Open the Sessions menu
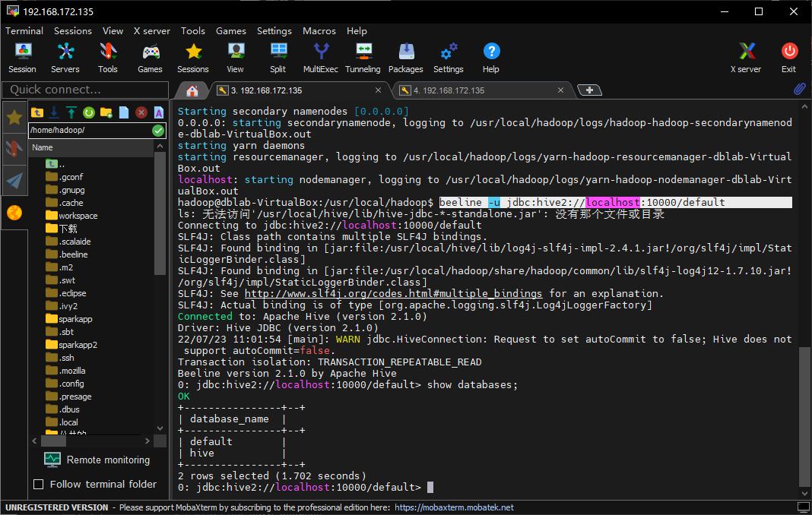The height and width of the screenshot is (515, 812). pyautogui.click(x=72, y=31)
